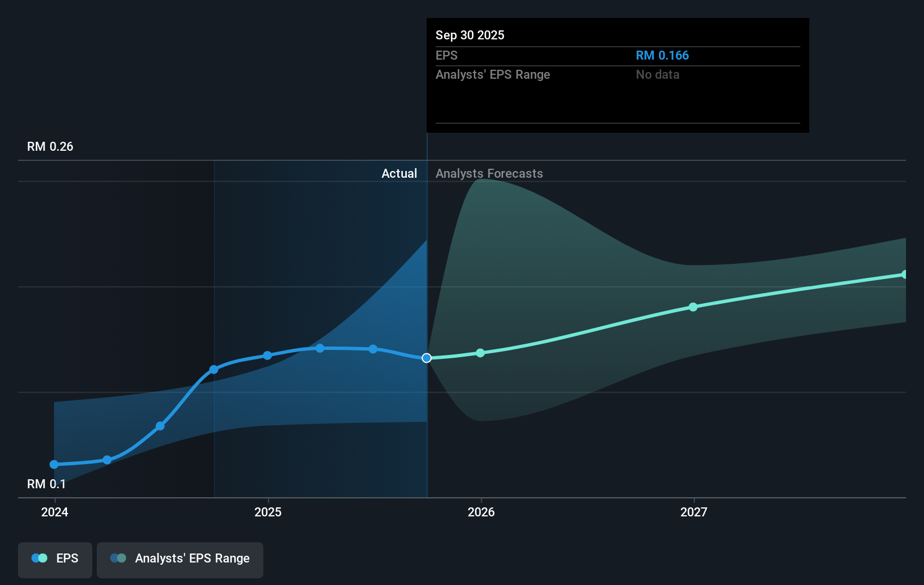
Task: Select the Analysts Forecasts section label
Action: (x=489, y=173)
